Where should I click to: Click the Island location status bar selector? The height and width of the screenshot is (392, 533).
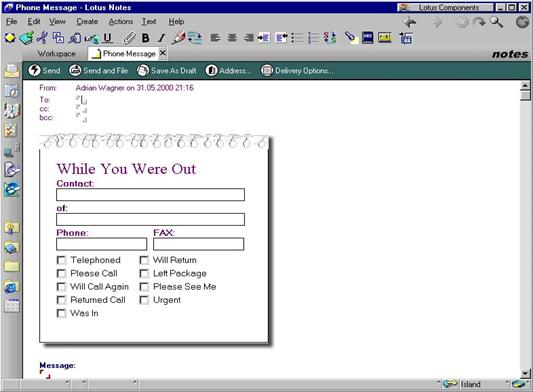[470, 385]
